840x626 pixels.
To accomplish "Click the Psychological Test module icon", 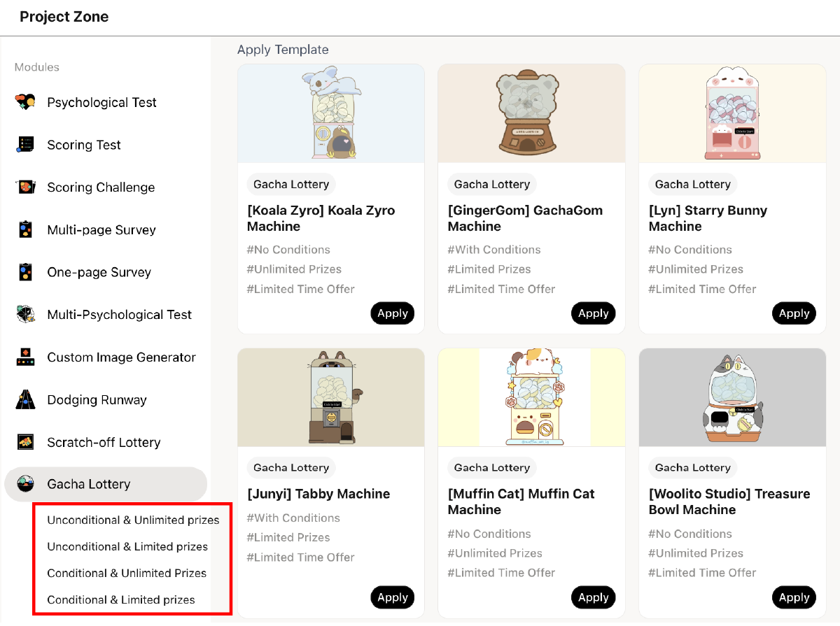I will [x=25, y=102].
